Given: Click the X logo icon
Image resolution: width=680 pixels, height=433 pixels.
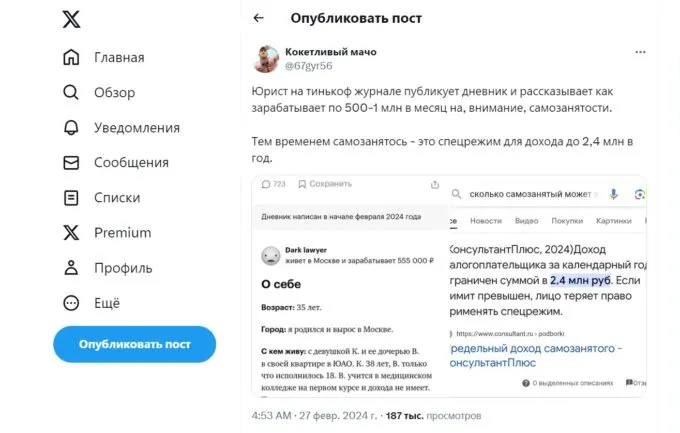Looking at the screenshot, I should (x=71, y=19).
